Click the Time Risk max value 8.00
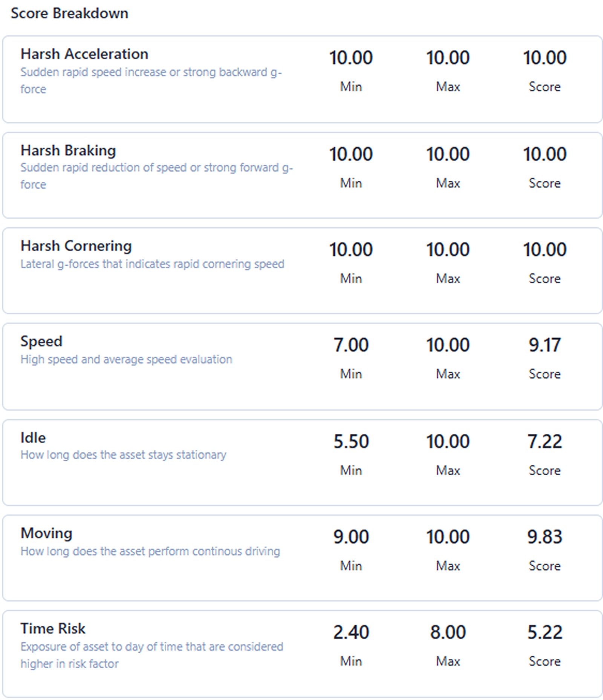Screen dimensions: 603x700 [448, 632]
